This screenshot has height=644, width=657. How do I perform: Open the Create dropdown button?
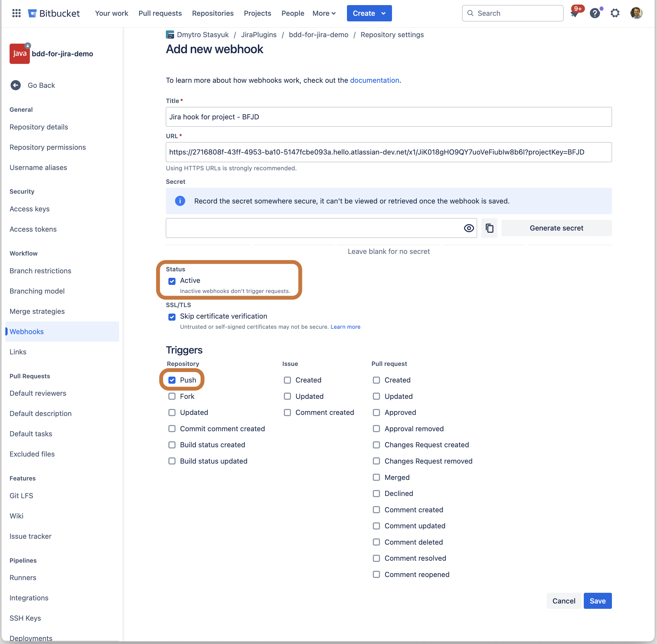tap(369, 13)
